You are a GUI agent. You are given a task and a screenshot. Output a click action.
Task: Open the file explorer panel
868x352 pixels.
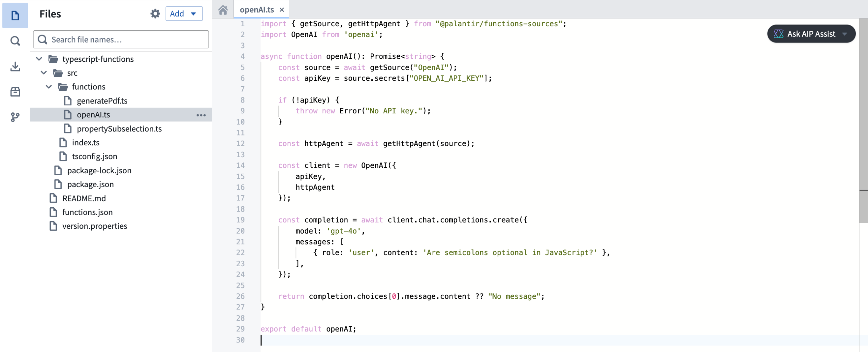tap(15, 15)
